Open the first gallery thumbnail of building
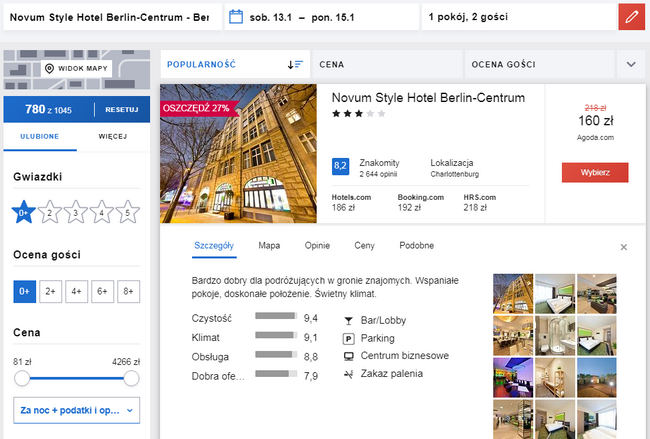Viewport: 650px width, 439px height. (x=513, y=293)
